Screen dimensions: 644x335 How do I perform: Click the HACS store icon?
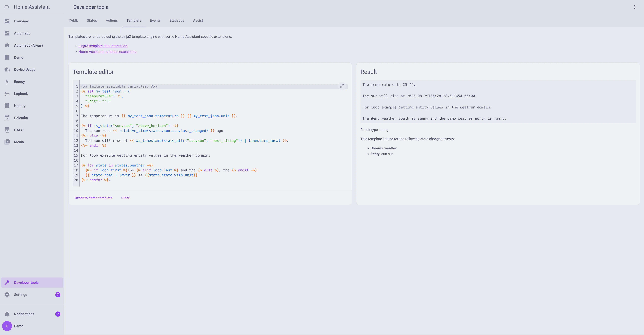tap(7, 130)
